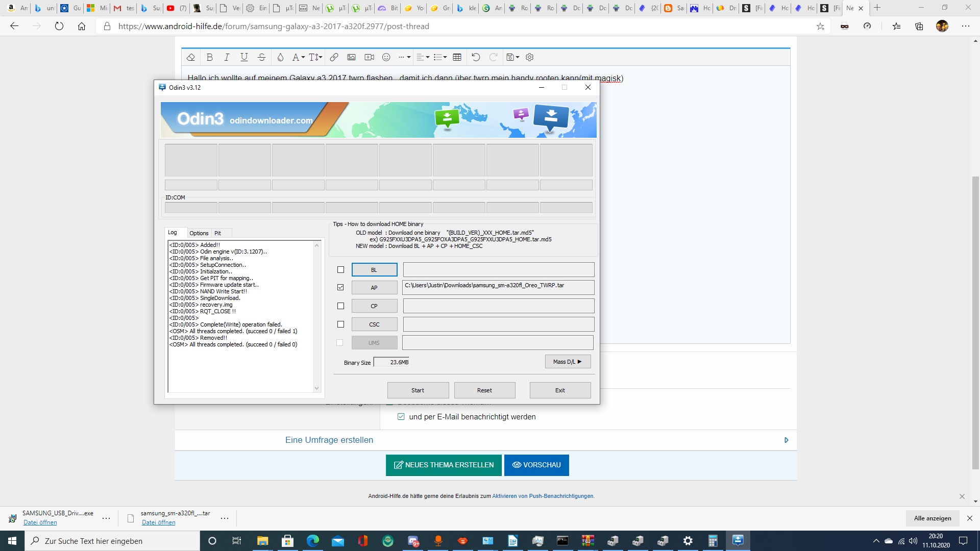Go to the browser home page

coord(82,26)
